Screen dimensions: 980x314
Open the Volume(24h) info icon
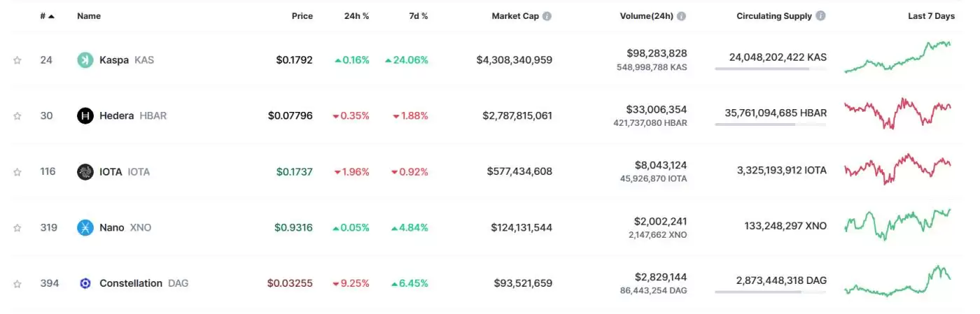681,16
